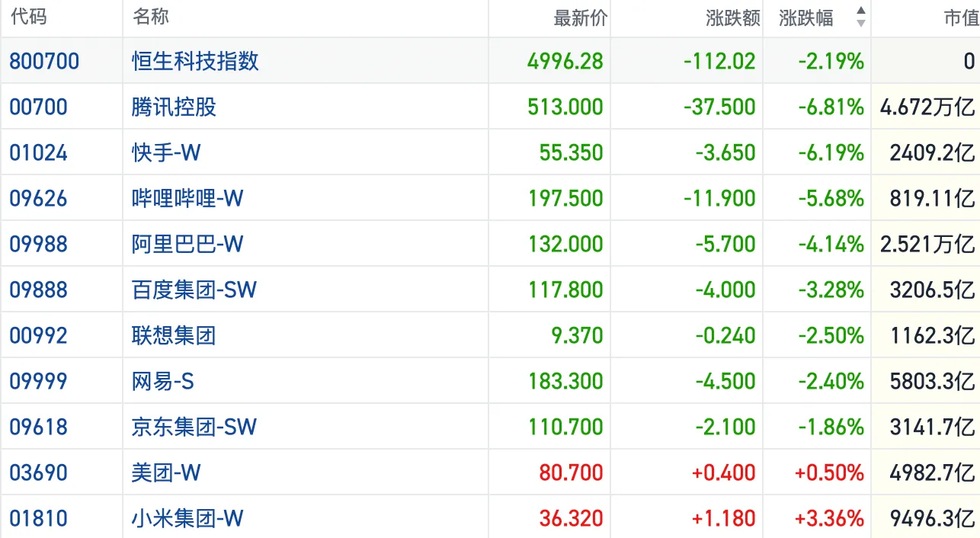This screenshot has height=538, width=980.
Task: Click 网易-S stock name
Action: pyautogui.click(x=162, y=381)
